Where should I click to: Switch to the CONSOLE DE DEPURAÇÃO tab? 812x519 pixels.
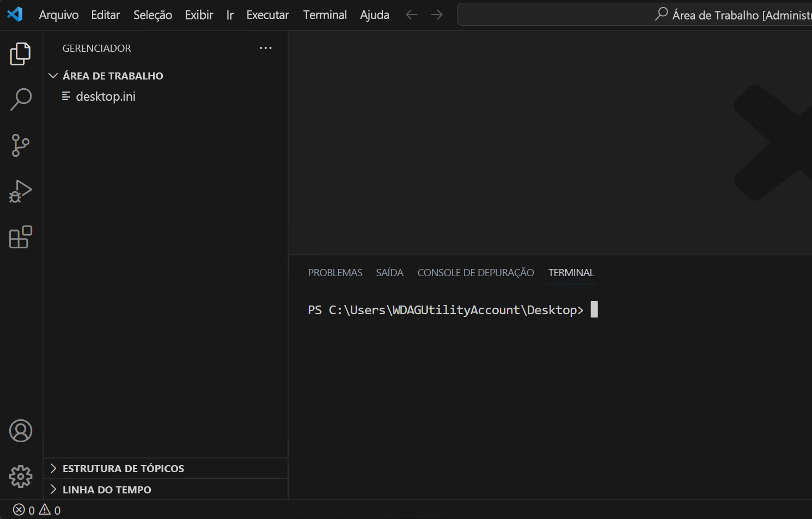(x=475, y=272)
